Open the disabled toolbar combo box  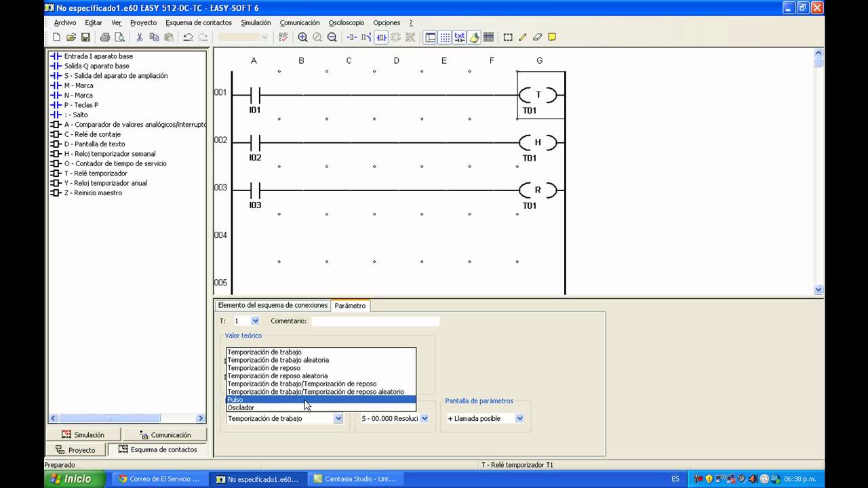(243, 37)
